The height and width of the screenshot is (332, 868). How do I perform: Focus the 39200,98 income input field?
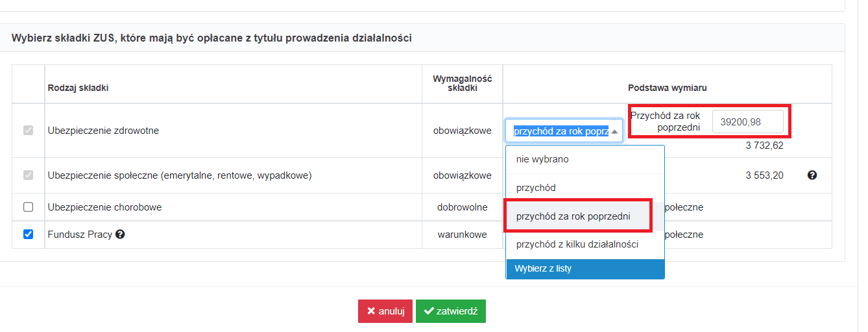[x=747, y=121]
